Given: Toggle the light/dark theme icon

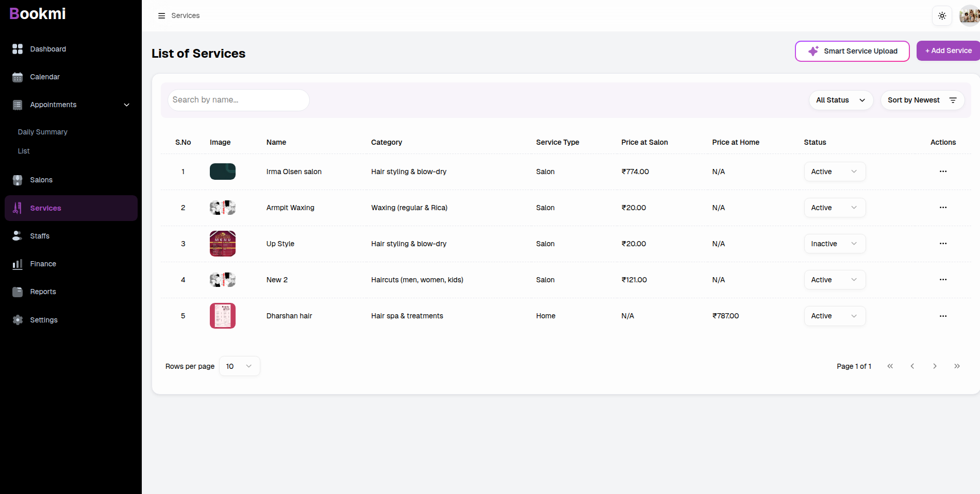Looking at the screenshot, I should pos(942,15).
